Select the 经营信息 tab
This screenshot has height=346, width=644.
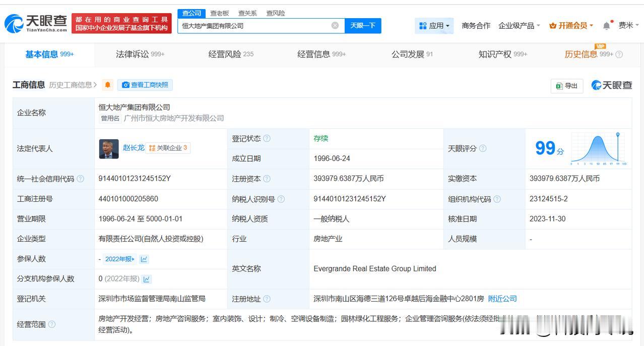321,54
